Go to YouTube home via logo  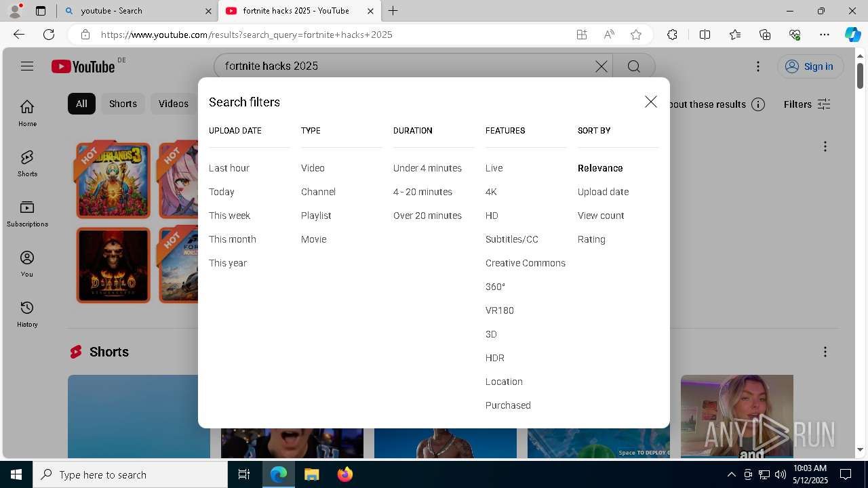coord(83,66)
